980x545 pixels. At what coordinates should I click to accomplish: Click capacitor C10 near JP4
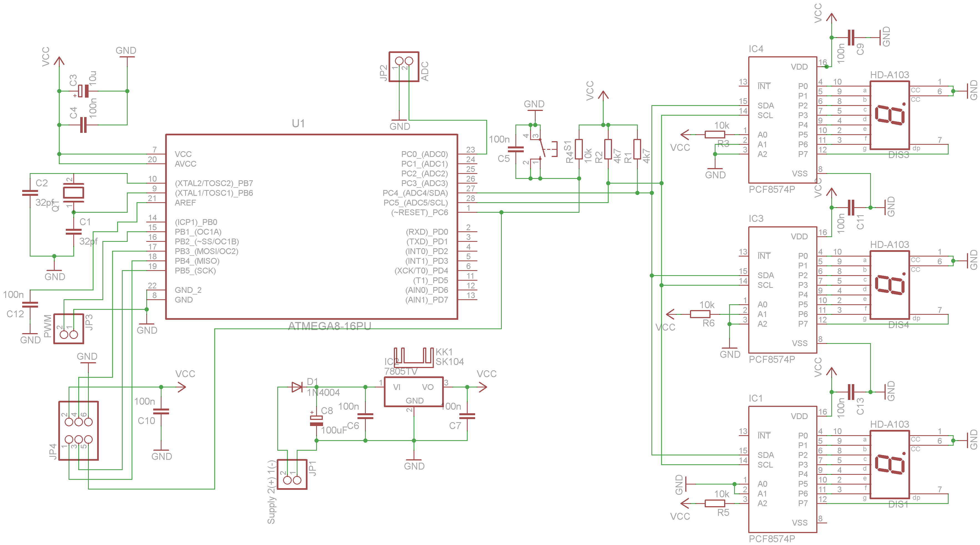pos(161,412)
